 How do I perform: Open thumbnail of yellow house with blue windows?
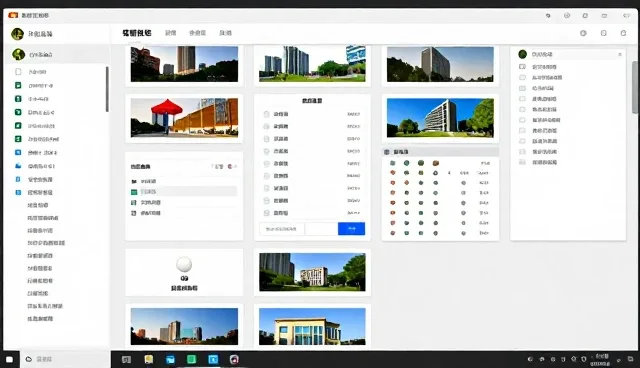(x=312, y=326)
